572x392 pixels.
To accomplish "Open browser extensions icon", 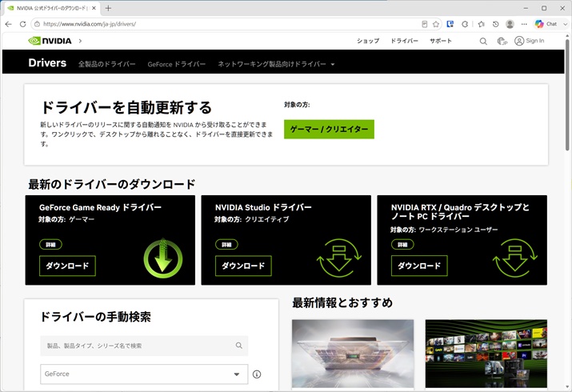I will pyautogui.click(x=465, y=24).
